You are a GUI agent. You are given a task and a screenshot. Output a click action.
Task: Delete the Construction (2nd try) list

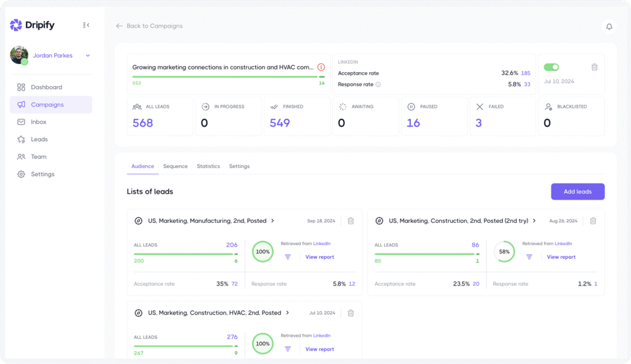(x=593, y=220)
